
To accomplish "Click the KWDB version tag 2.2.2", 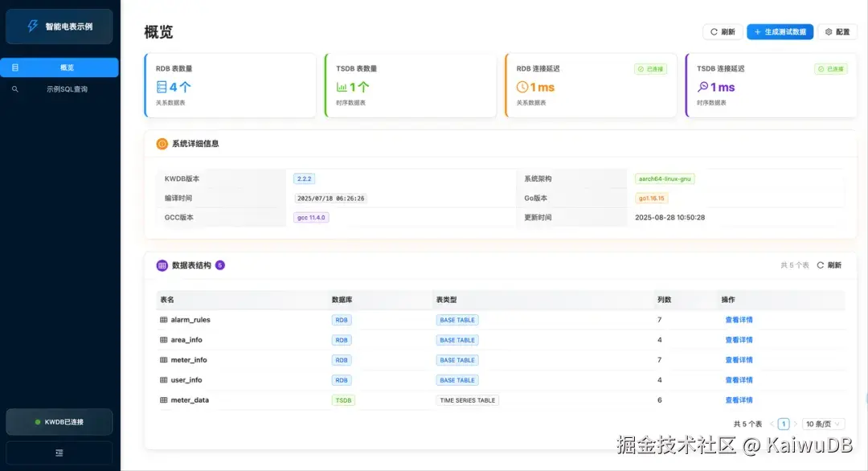I will pyautogui.click(x=304, y=178).
